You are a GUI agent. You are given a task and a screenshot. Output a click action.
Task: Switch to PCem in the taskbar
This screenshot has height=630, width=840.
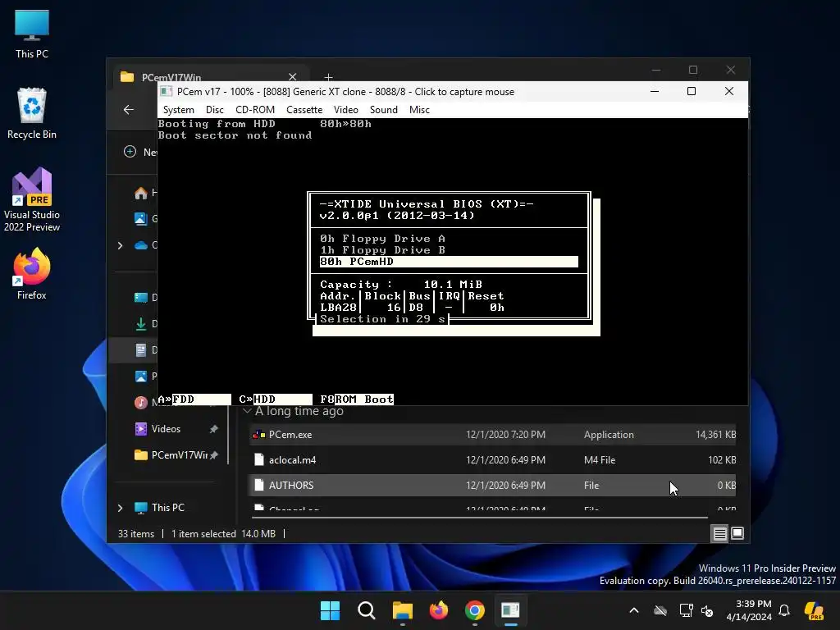coord(510,610)
